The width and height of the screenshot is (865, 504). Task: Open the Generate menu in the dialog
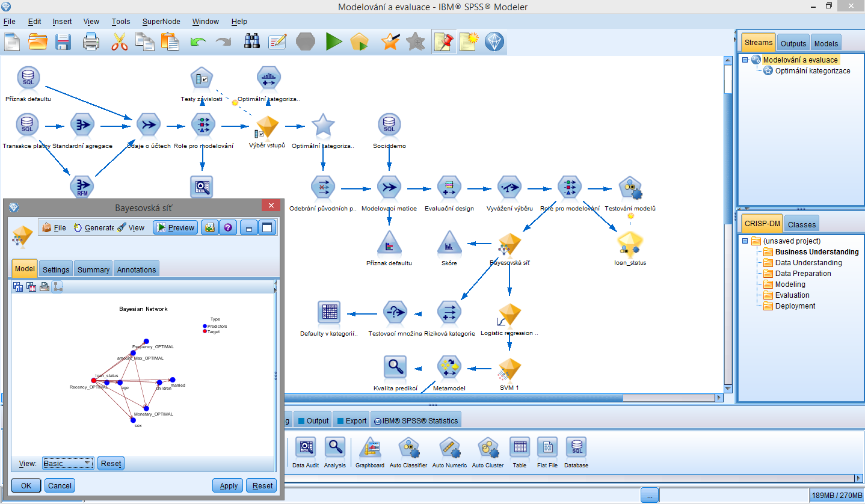(93, 227)
